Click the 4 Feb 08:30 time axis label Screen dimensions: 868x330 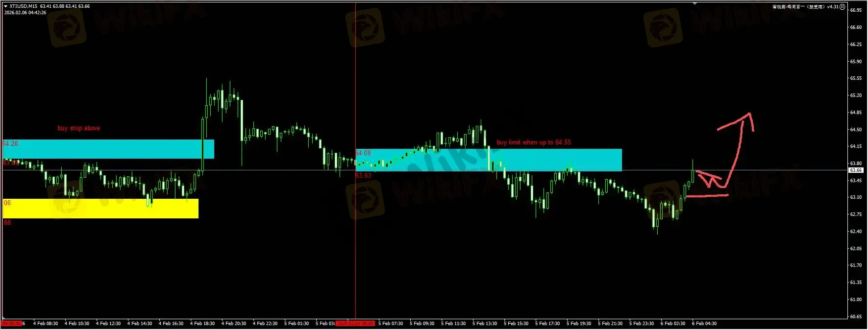tap(46, 324)
